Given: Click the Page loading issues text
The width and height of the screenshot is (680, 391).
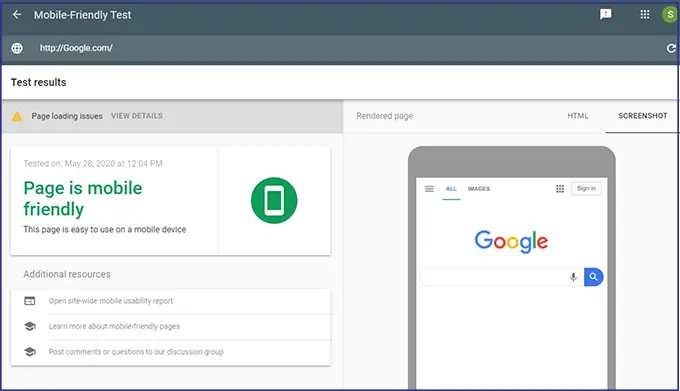Looking at the screenshot, I should pos(67,116).
